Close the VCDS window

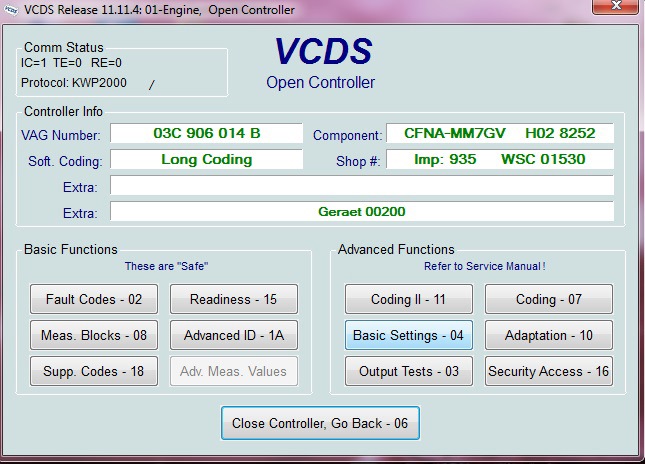(x=615, y=7)
